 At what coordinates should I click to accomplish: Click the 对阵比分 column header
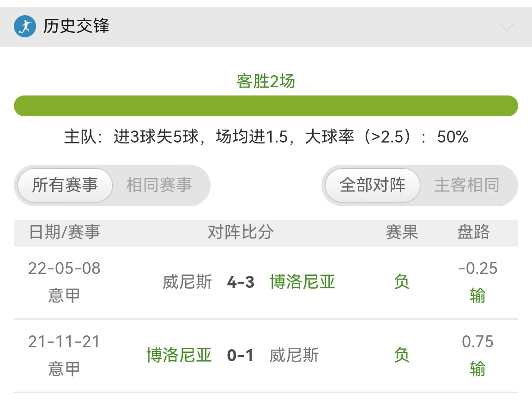(x=241, y=232)
